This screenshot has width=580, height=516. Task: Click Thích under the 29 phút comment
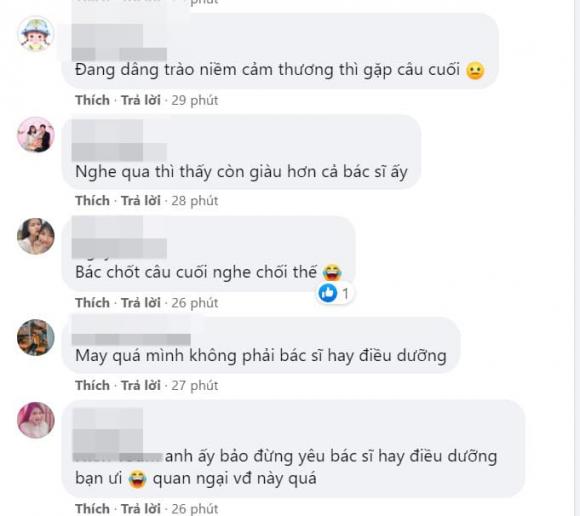click(x=92, y=100)
